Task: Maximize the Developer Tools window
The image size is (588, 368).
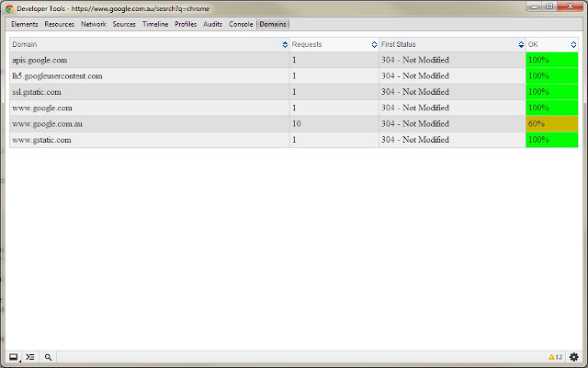Action: click(x=549, y=6)
